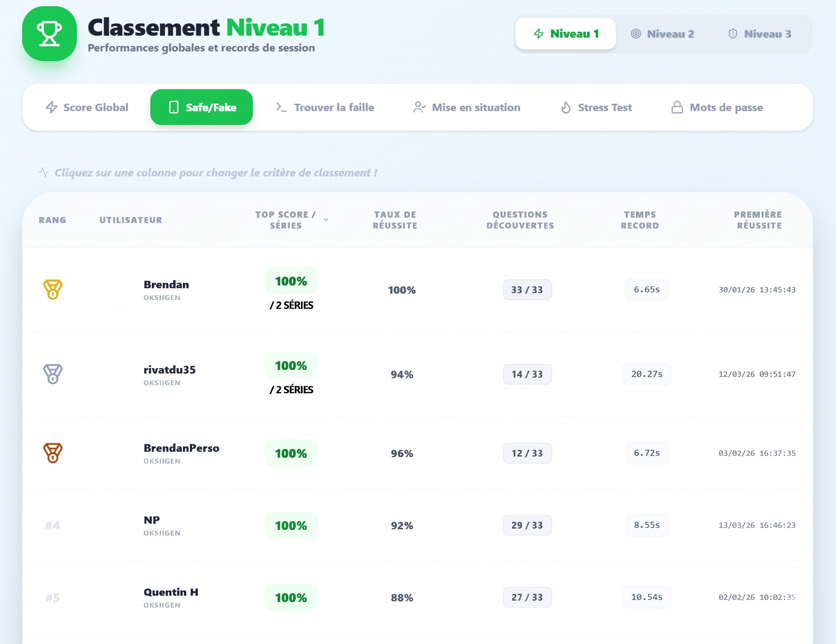Click the 29 / 33 questions badge for NP

(527, 525)
